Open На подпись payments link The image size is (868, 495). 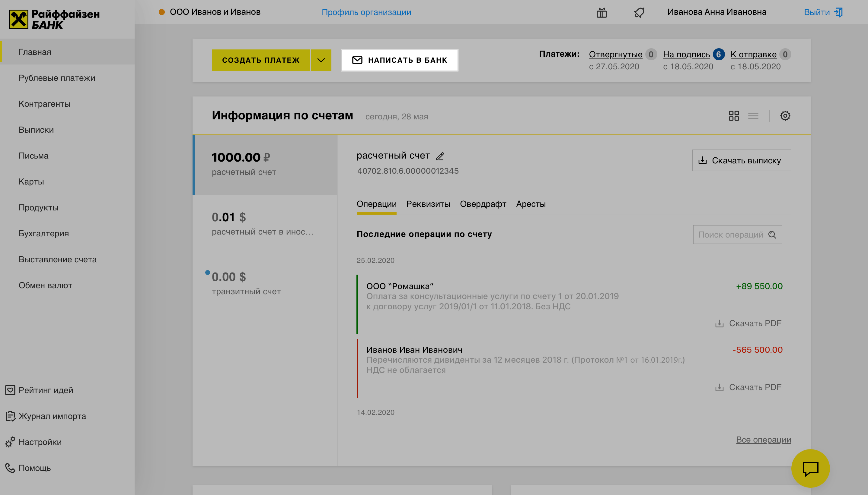[x=686, y=54]
